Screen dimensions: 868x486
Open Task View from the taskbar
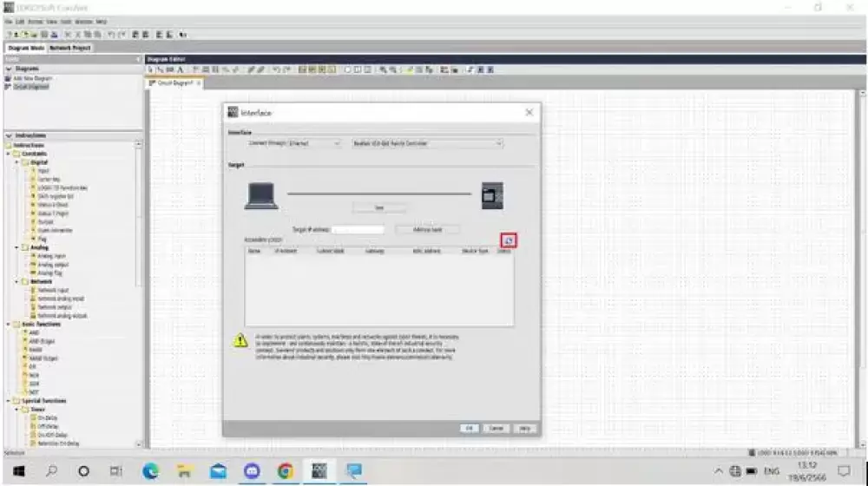[115, 471]
